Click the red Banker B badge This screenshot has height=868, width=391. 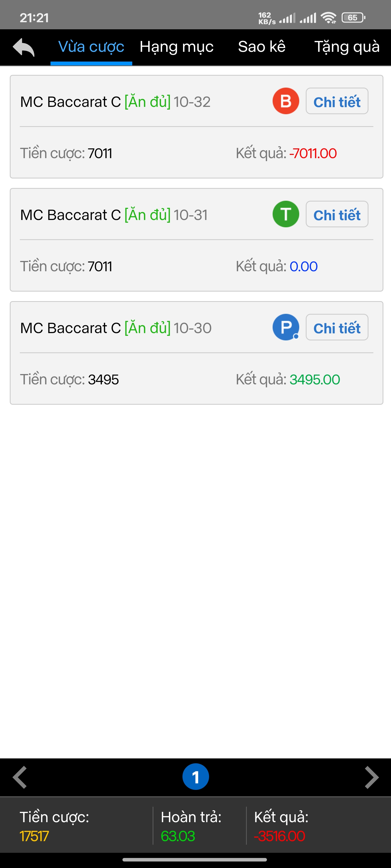(x=285, y=101)
